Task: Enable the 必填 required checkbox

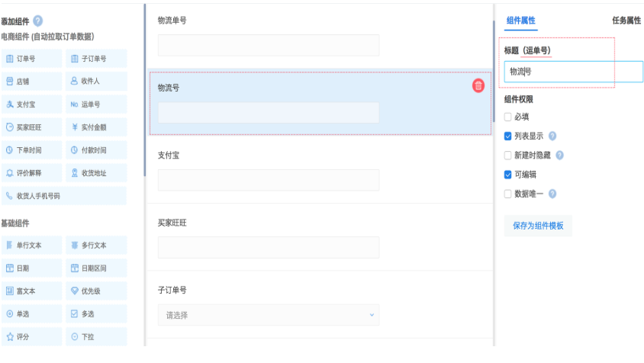Action: [508, 117]
